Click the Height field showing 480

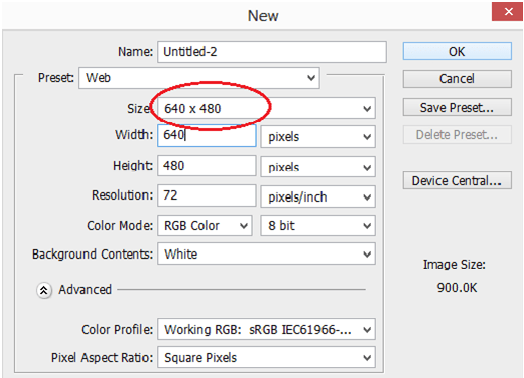pyautogui.click(x=207, y=165)
